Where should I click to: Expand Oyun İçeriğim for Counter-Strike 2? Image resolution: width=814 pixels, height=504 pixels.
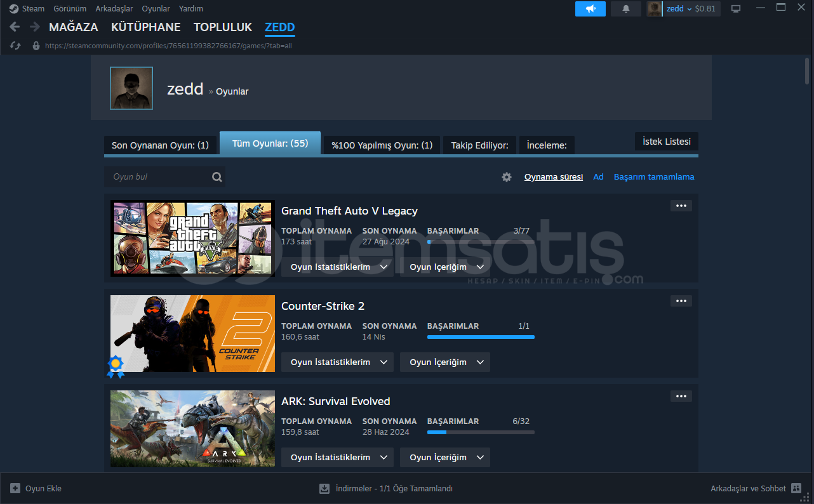pos(445,362)
